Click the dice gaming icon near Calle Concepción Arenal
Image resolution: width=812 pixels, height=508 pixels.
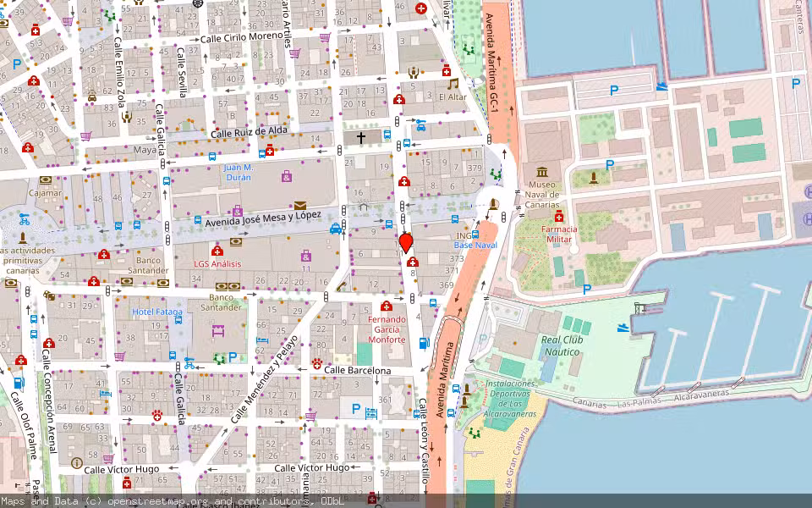click(49, 295)
